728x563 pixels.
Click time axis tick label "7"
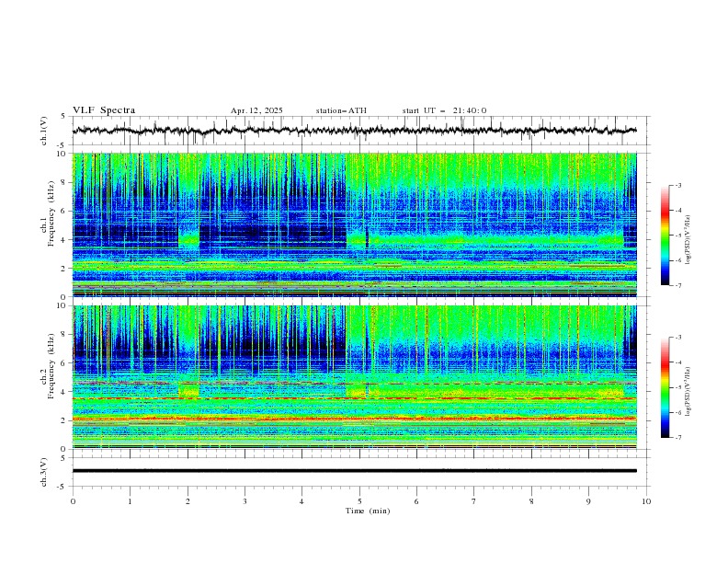pos(474,501)
